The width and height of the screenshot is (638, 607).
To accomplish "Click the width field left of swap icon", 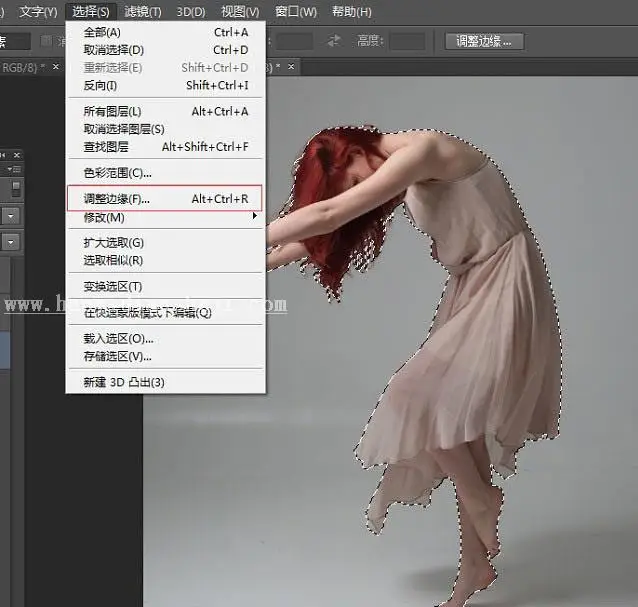I will pyautogui.click(x=294, y=41).
